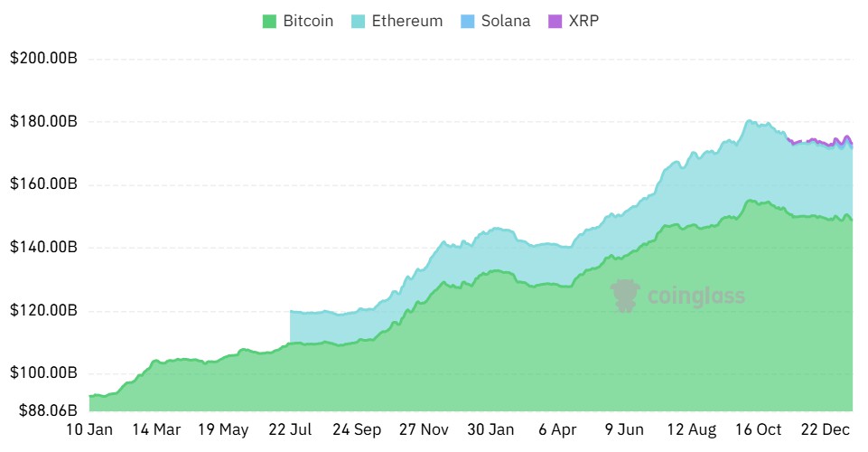Toggle the Bitcoin series legend label

coord(308,20)
